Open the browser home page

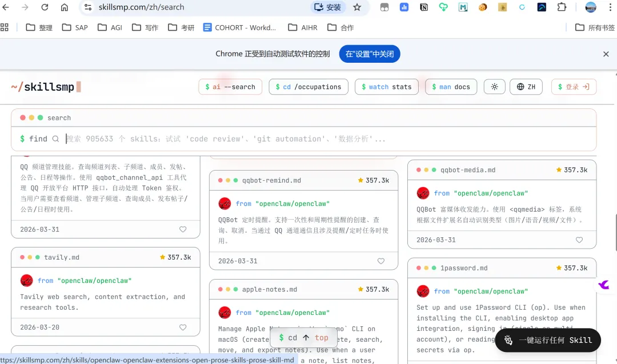click(x=64, y=7)
